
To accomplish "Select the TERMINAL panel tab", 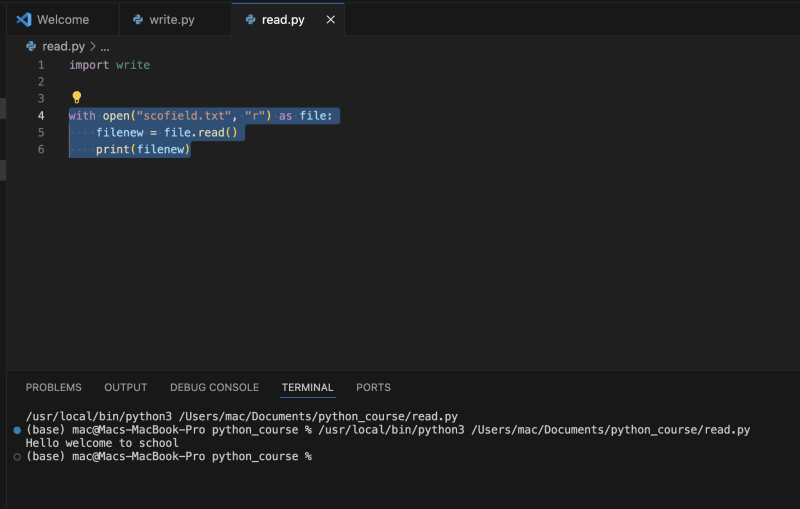I will (x=307, y=388).
